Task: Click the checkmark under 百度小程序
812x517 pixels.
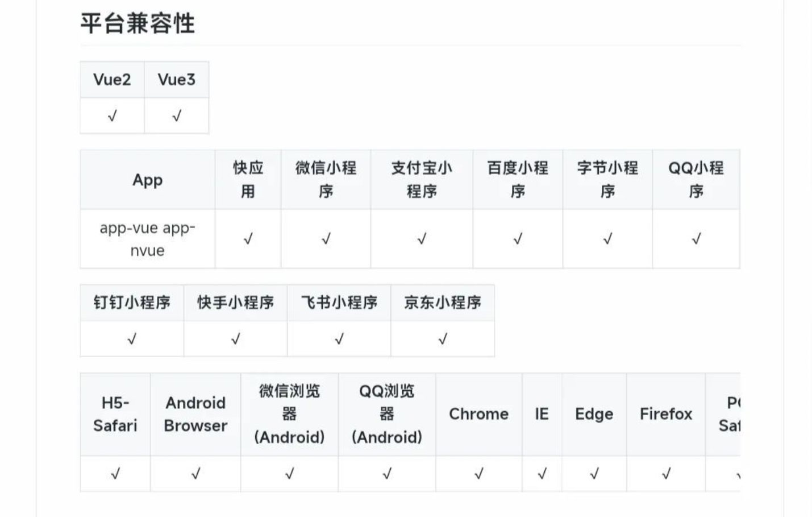Action: coord(518,239)
